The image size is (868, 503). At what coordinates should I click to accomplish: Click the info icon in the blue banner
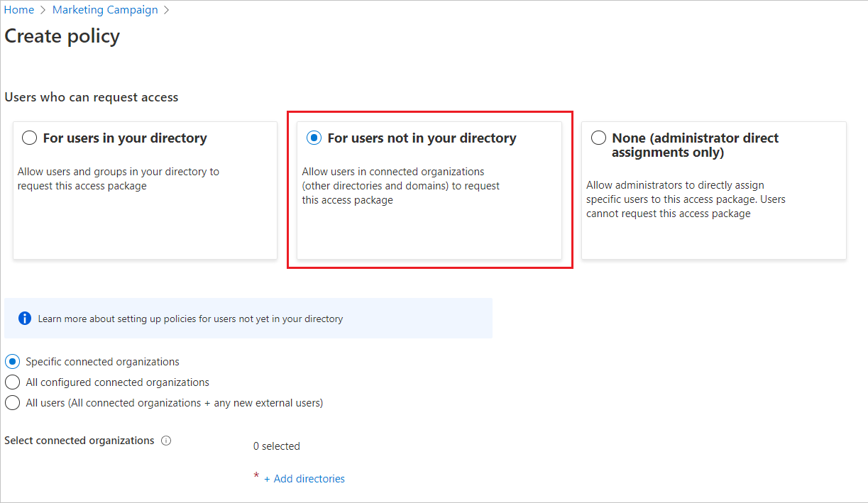click(24, 317)
